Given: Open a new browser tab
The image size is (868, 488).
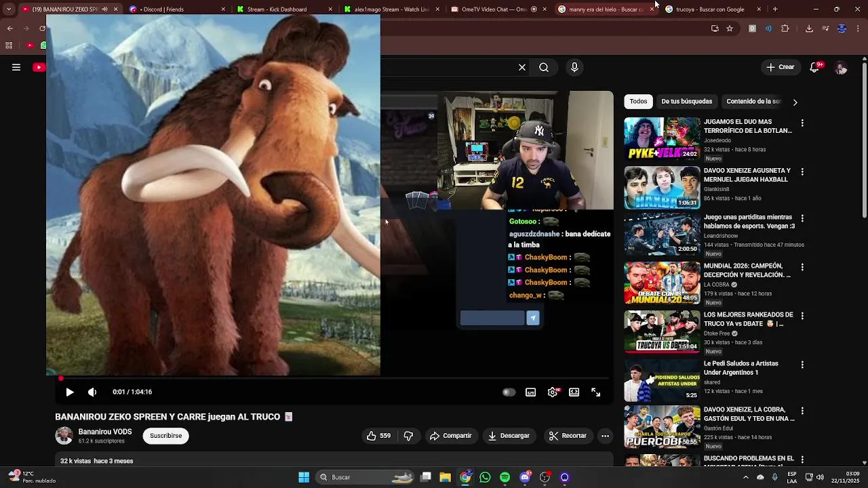Looking at the screenshot, I should (x=775, y=9).
